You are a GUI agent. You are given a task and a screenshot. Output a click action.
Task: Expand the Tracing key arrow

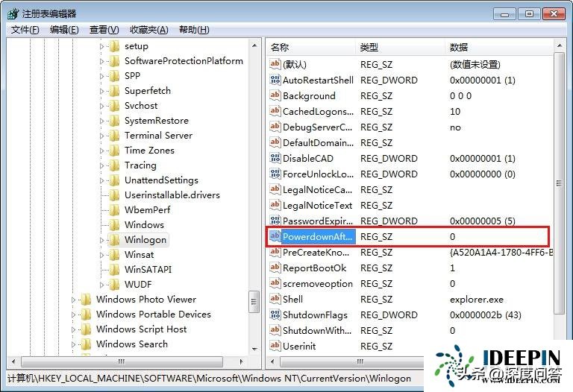[x=102, y=165]
